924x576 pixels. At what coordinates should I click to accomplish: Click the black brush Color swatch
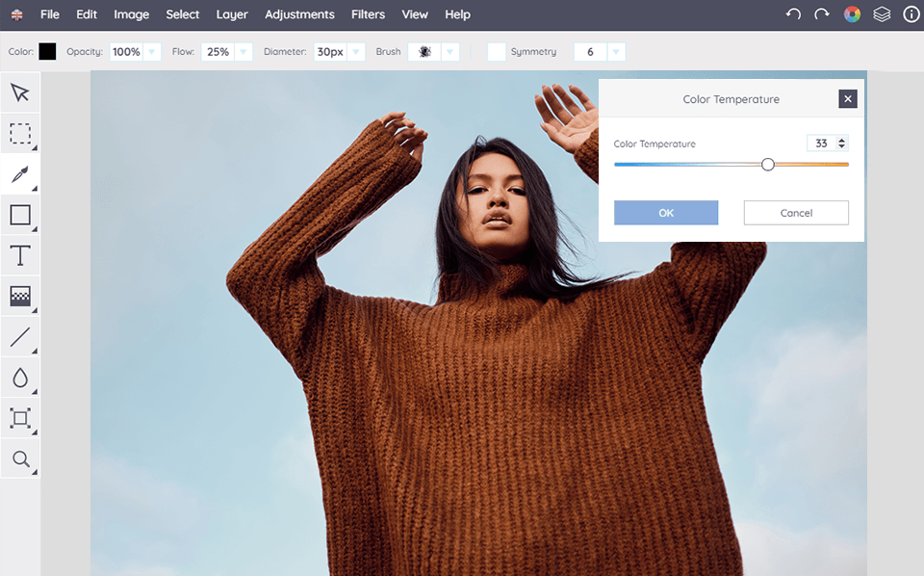pyautogui.click(x=47, y=52)
